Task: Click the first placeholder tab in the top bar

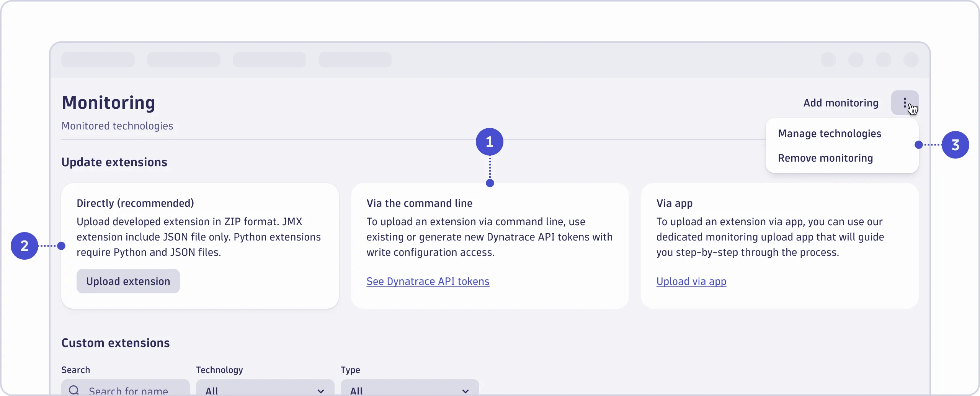Action: 98,60
